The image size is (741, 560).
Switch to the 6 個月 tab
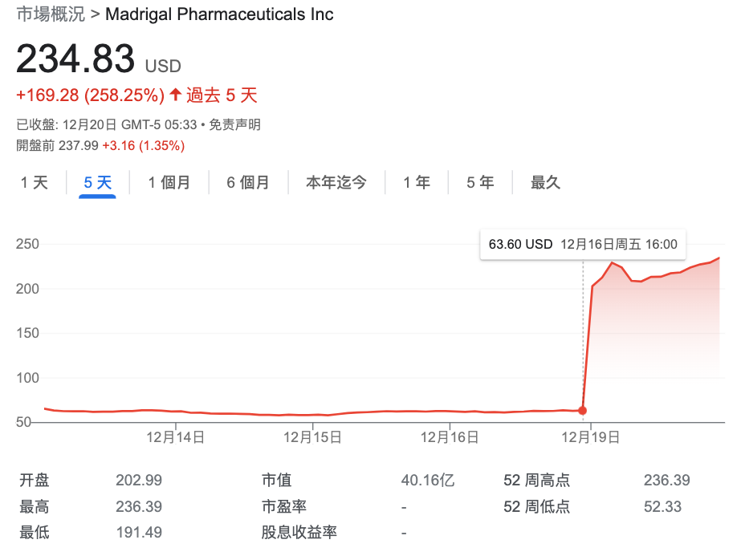click(x=247, y=182)
